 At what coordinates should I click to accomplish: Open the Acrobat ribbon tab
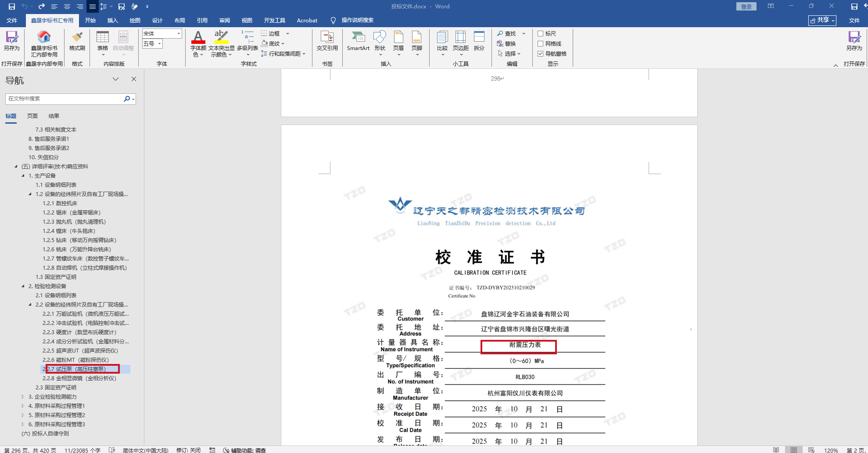point(307,21)
